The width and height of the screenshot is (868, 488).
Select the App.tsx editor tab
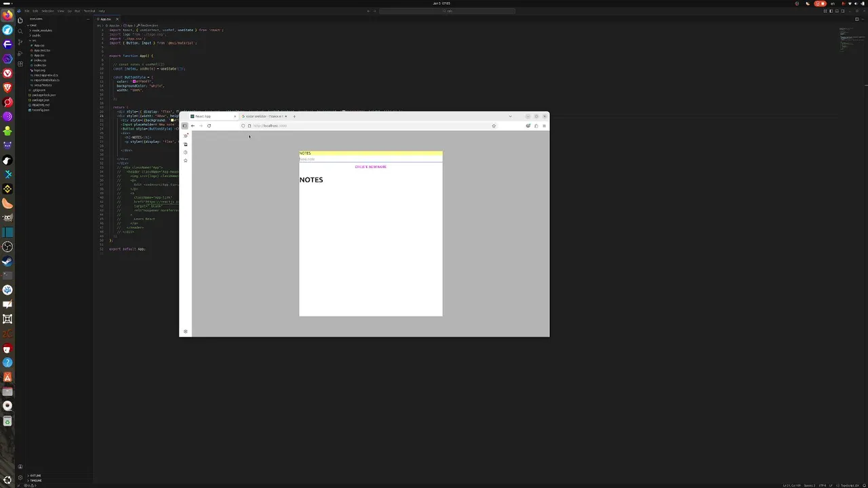(x=107, y=19)
